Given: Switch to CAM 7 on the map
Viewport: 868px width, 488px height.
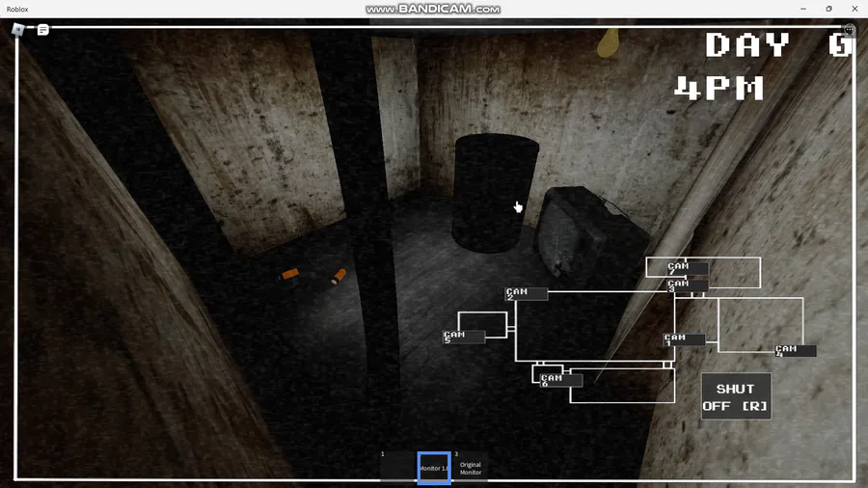Looking at the screenshot, I should pyautogui.click(x=688, y=269).
